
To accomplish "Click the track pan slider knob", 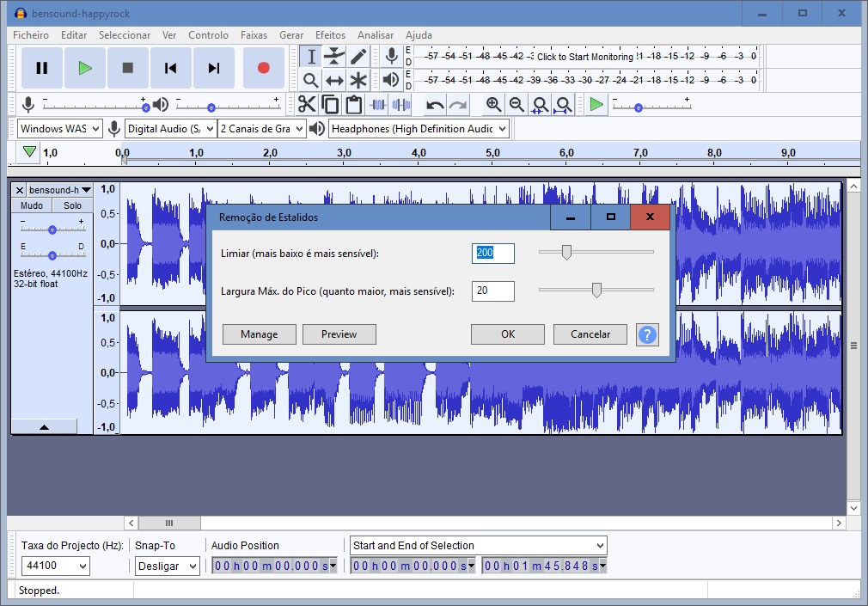I will click(52, 255).
